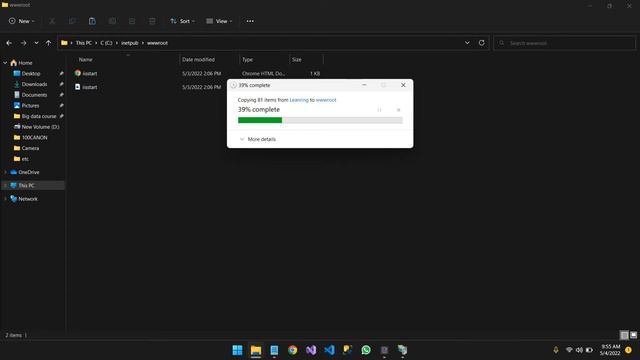Click the wwwroot destination link in copy dialog
Screen dimensions: 640x360
[x=326, y=100]
